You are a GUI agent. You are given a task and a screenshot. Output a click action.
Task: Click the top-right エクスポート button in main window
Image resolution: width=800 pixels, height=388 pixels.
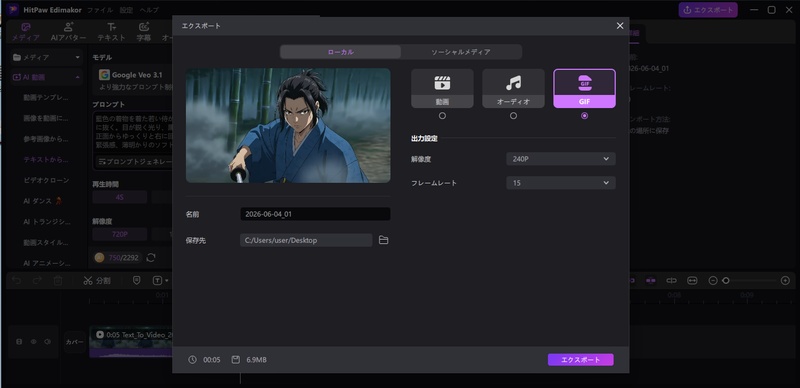(708, 10)
